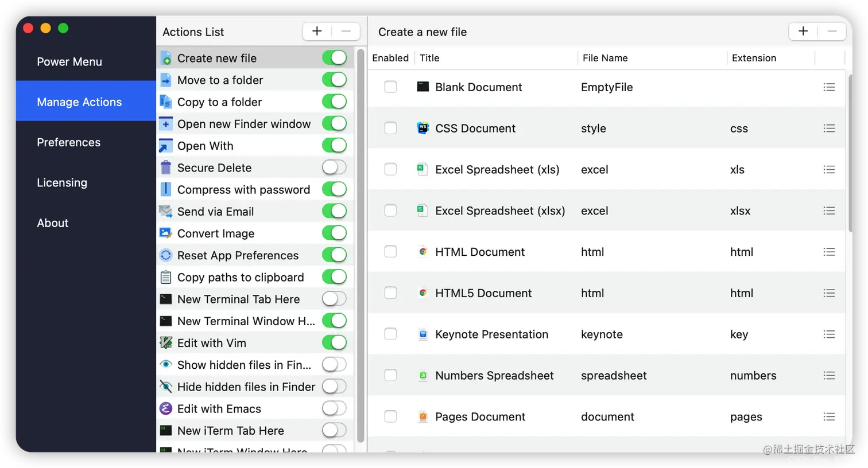
Task: Click the Numbers Spreadsheet file icon
Action: (423, 375)
